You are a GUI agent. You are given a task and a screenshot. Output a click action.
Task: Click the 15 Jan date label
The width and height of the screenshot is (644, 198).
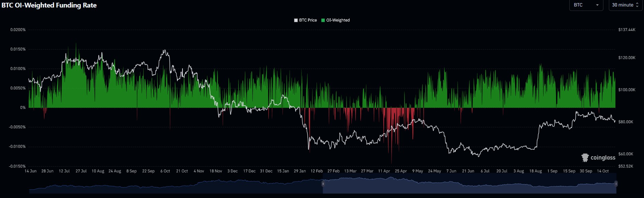coord(283,171)
